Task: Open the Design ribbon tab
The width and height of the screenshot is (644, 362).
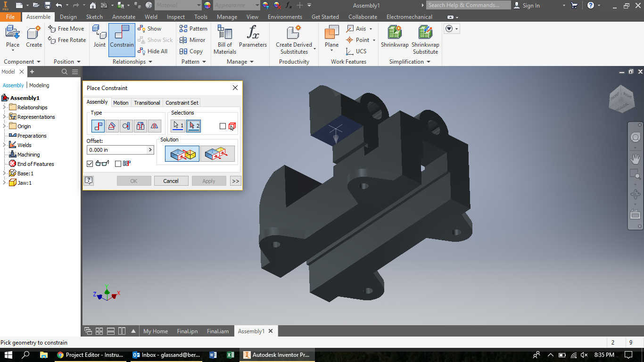Action: pyautogui.click(x=68, y=17)
